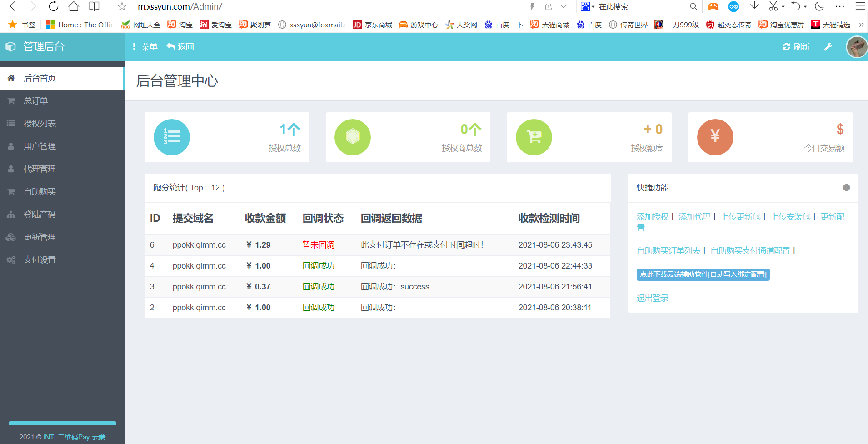The image size is (868, 444).
Task: Click the 暂未回调 status in row 6
Action: click(x=319, y=245)
